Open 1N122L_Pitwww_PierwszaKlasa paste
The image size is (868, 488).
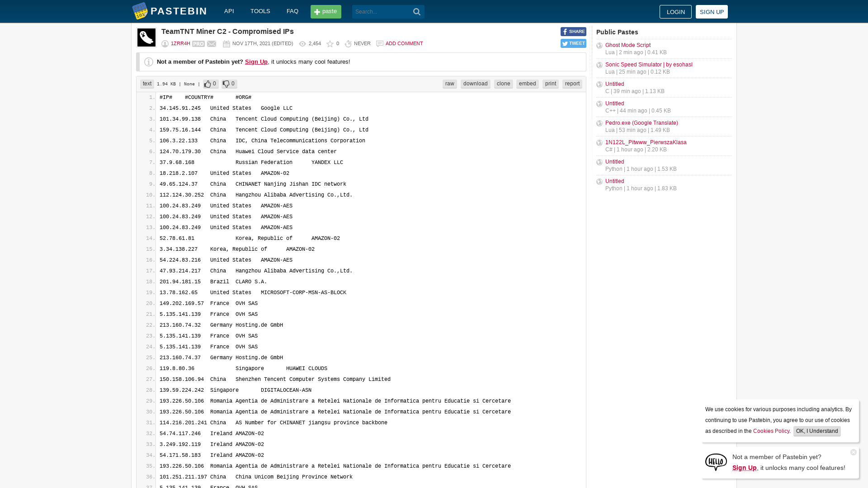[646, 142]
